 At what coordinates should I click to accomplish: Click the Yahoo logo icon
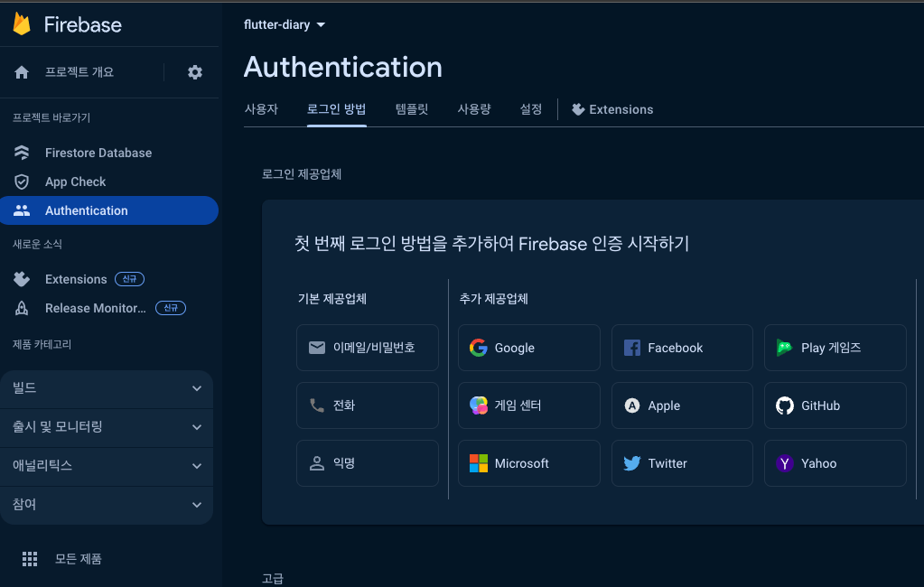[784, 463]
